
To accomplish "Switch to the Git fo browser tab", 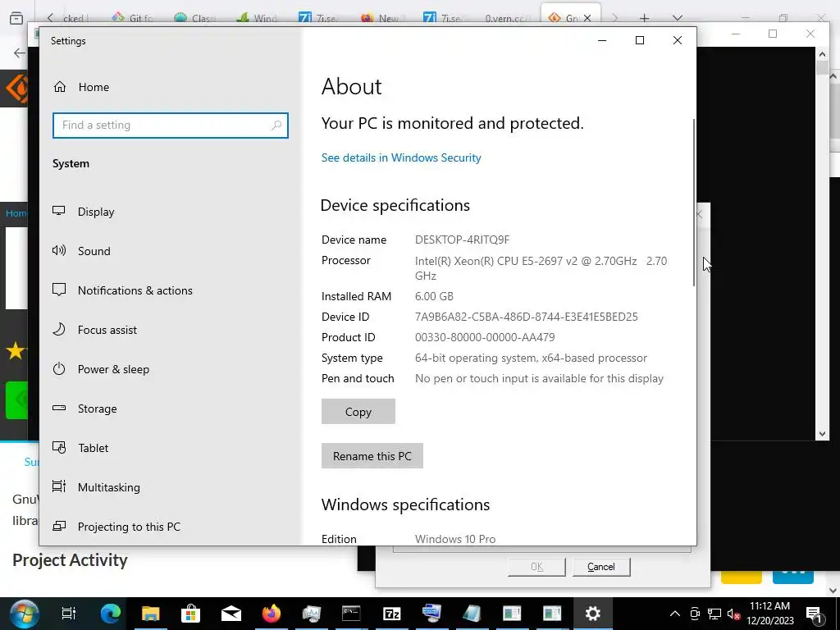I will pos(133,18).
